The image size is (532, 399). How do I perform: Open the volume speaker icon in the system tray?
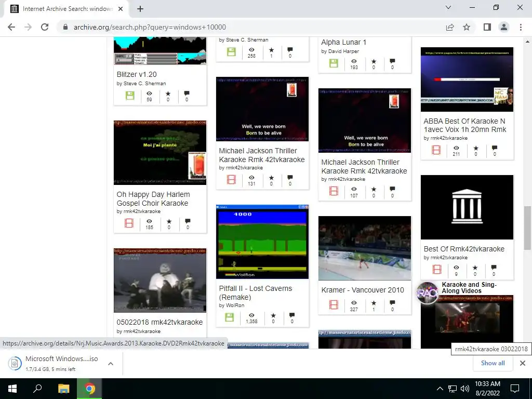click(x=465, y=389)
